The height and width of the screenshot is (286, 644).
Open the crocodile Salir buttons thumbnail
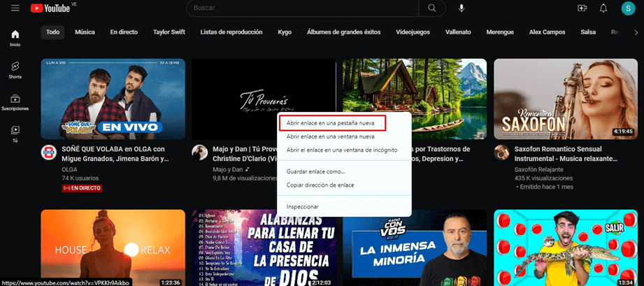point(566,248)
